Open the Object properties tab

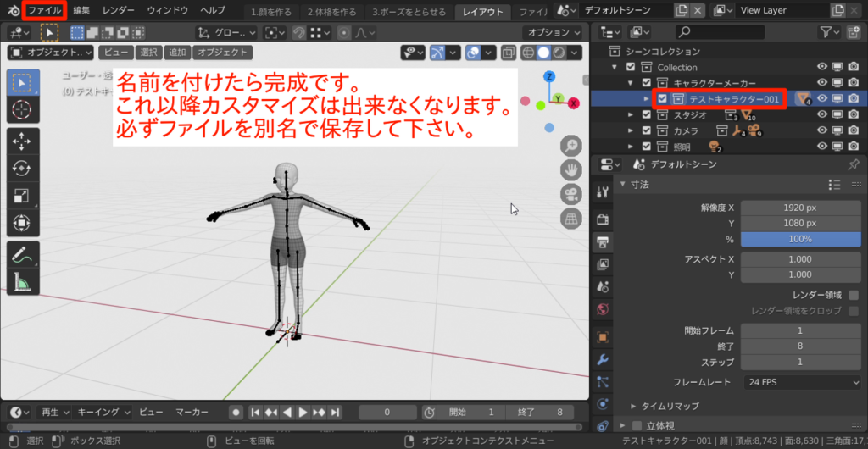coord(603,337)
